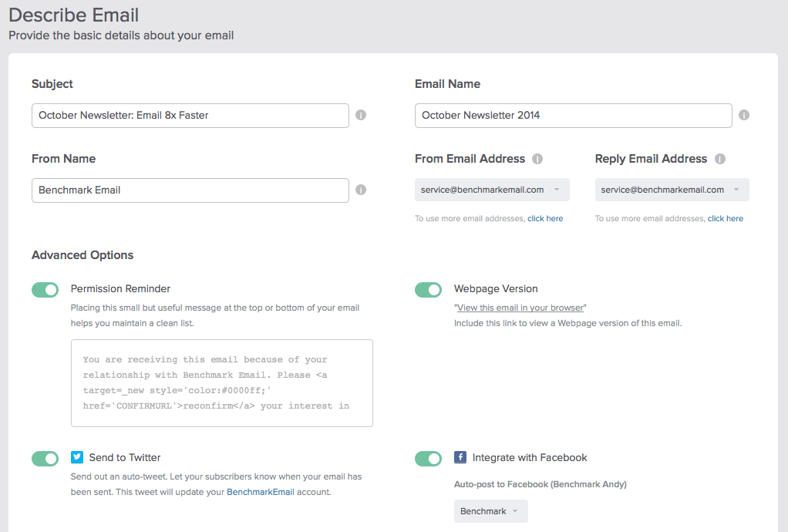Click info icon by From Email Address label

click(537, 159)
